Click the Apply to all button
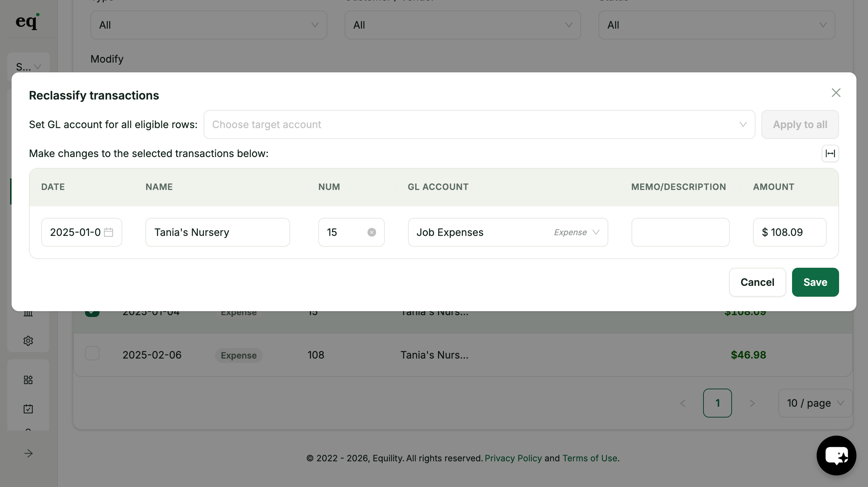The width and height of the screenshot is (868, 487). [x=800, y=124]
